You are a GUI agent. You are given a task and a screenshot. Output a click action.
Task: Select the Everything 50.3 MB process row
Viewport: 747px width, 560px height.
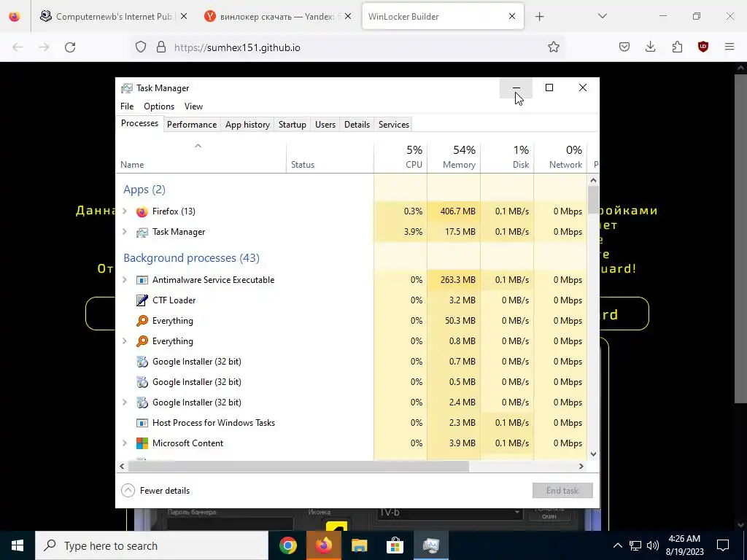click(x=352, y=321)
